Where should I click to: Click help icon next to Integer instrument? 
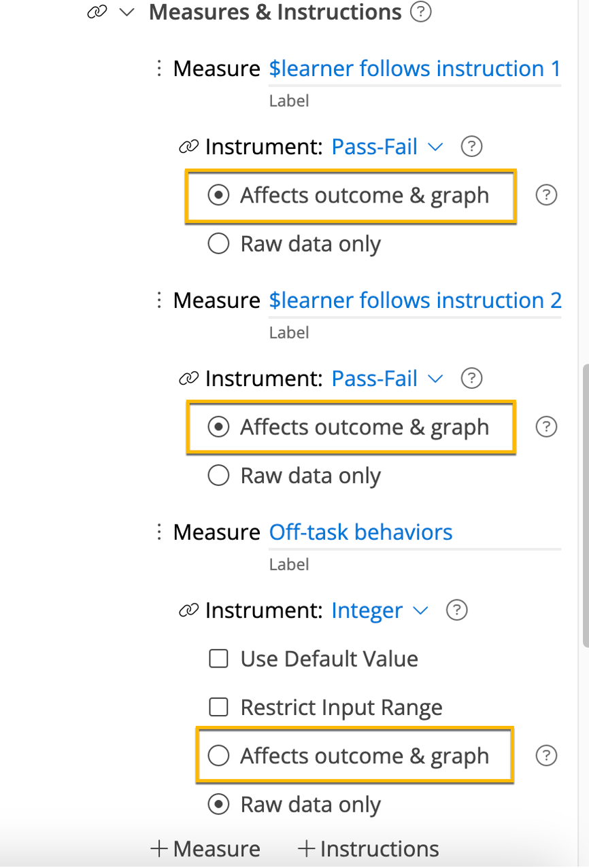click(x=456, y=610)
